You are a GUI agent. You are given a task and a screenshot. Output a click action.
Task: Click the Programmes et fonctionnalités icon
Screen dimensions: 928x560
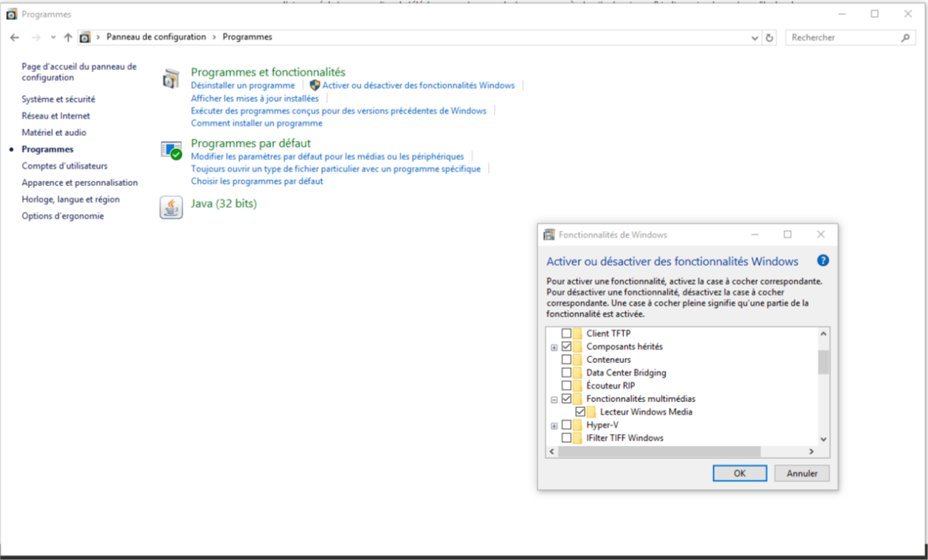click(171, 78)
